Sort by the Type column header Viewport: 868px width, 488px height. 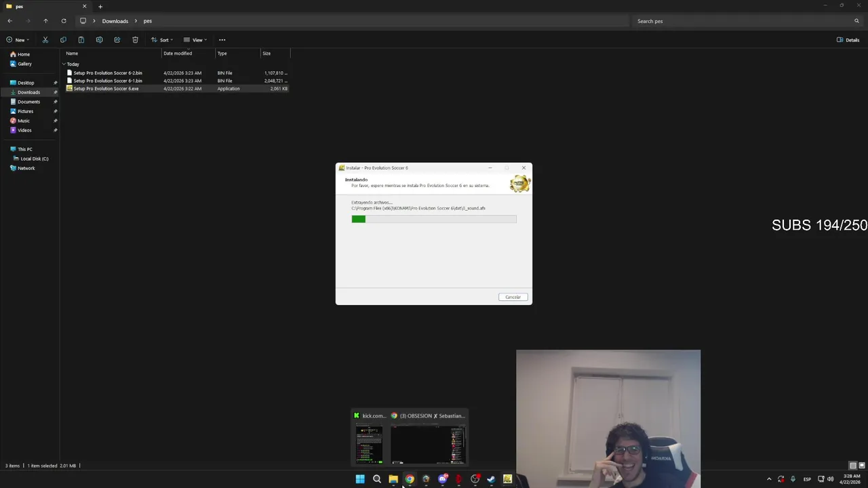click(237, 54)
